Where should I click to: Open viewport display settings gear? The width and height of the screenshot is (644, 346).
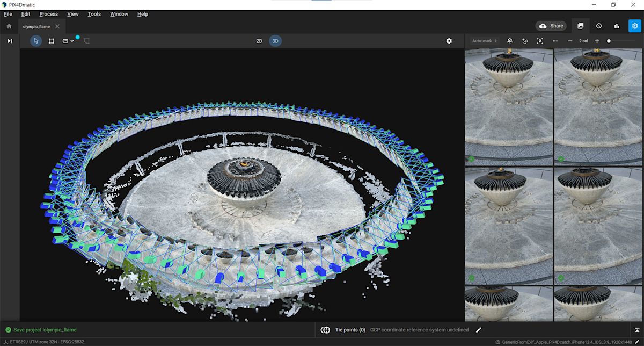449,40
